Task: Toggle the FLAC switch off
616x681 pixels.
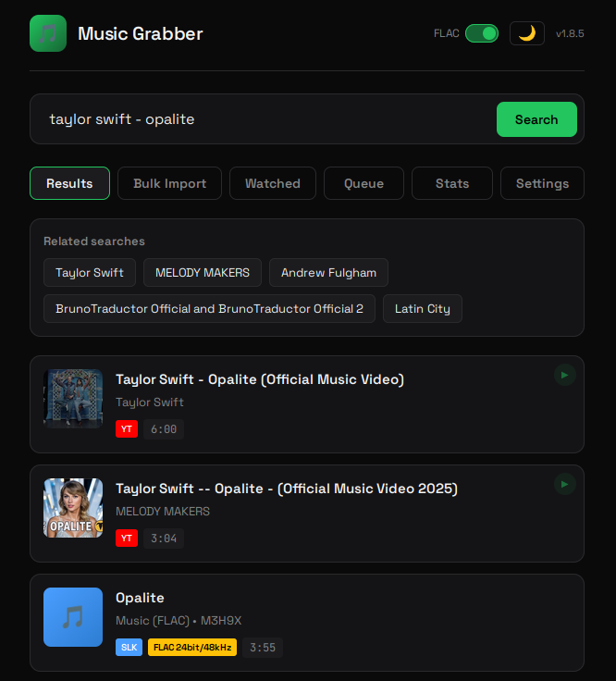Action: [x=481, y=33]
